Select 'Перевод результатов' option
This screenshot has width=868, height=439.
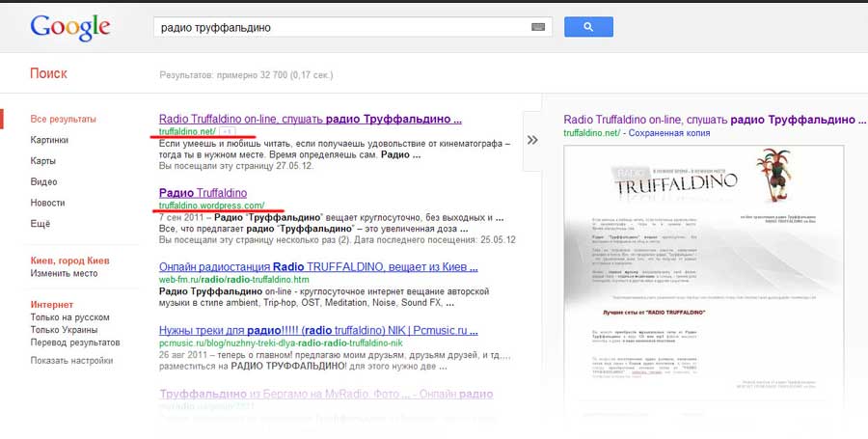click(x=75, y=343)
